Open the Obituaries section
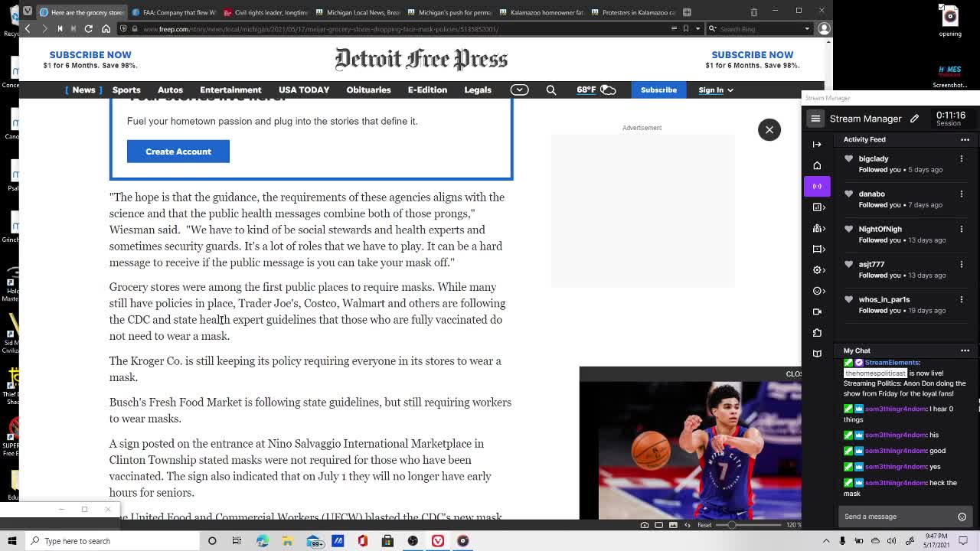 click(x=368, y=90)
